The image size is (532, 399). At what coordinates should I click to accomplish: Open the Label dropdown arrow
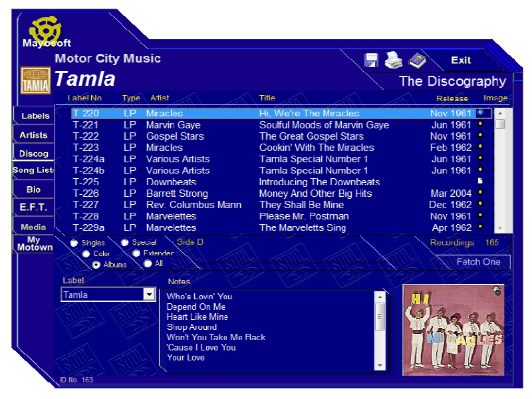point(149,294)
